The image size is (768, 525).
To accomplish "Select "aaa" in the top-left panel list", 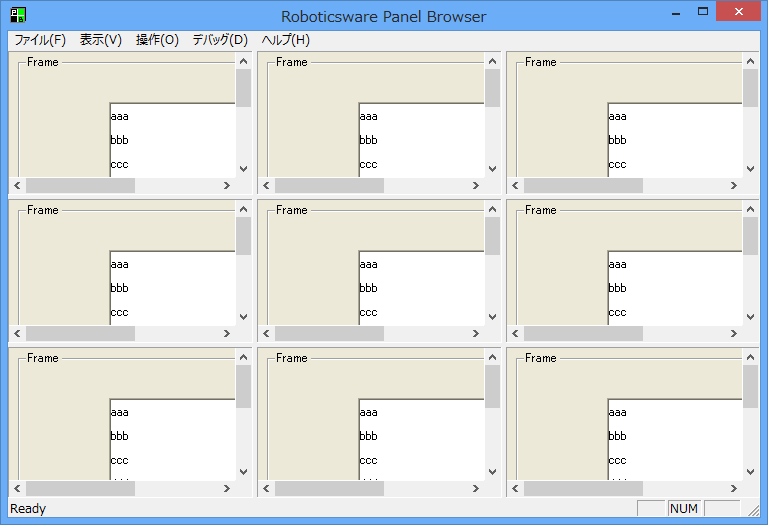I will [x=120, y=116].
